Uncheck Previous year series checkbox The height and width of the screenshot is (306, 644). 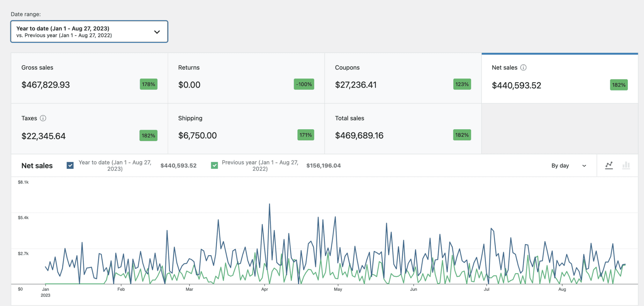point(214,165)
